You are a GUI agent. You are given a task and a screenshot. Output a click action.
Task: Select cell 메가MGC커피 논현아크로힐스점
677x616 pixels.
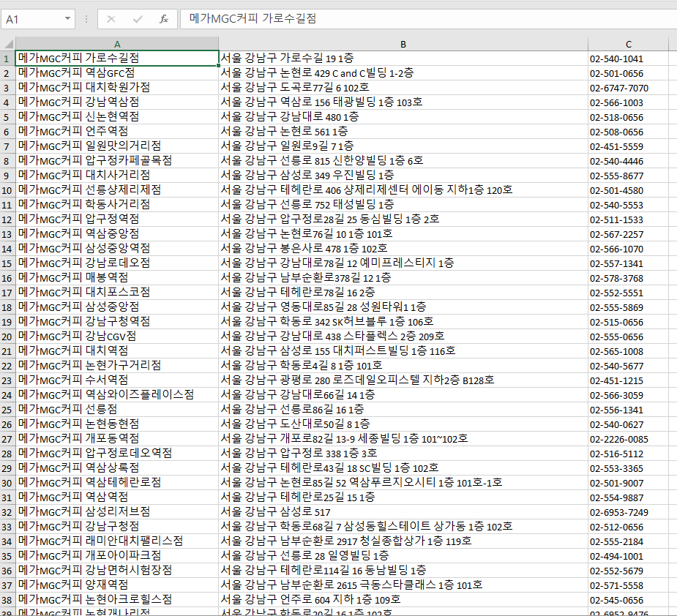117,600
